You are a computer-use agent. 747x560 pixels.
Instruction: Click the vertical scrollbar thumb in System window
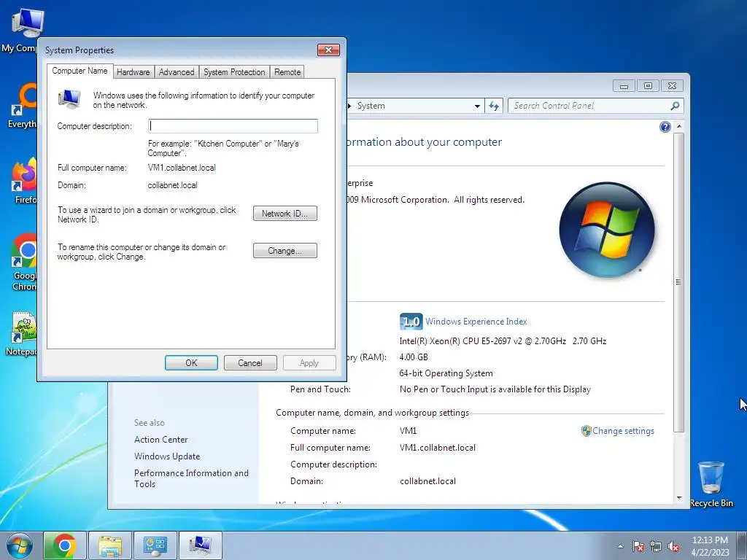click(x=679, y=282)
